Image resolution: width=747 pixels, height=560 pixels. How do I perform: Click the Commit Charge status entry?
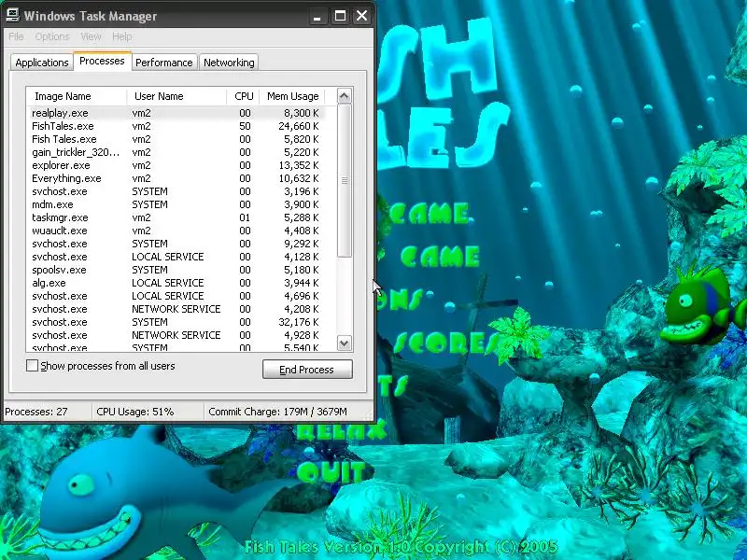coord(277,412)
